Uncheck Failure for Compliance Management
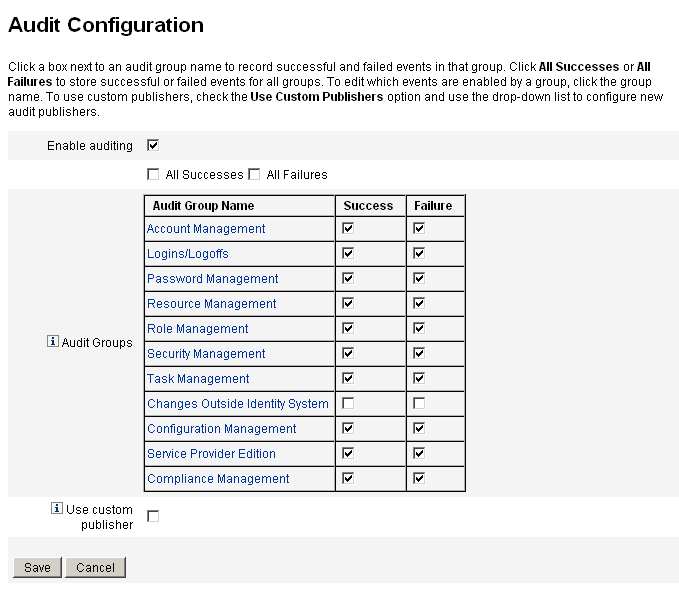The width and height of the screenshot is (679, 592). [x=419, y=478]
